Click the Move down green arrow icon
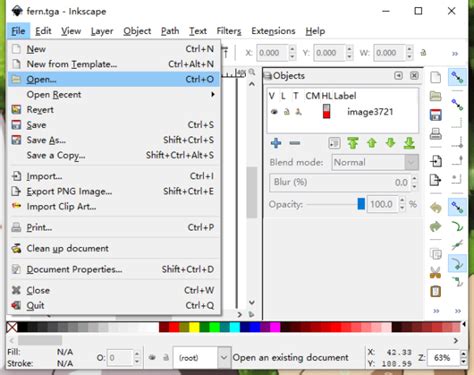Screen dimensions: 474x375 click(390, 143)
